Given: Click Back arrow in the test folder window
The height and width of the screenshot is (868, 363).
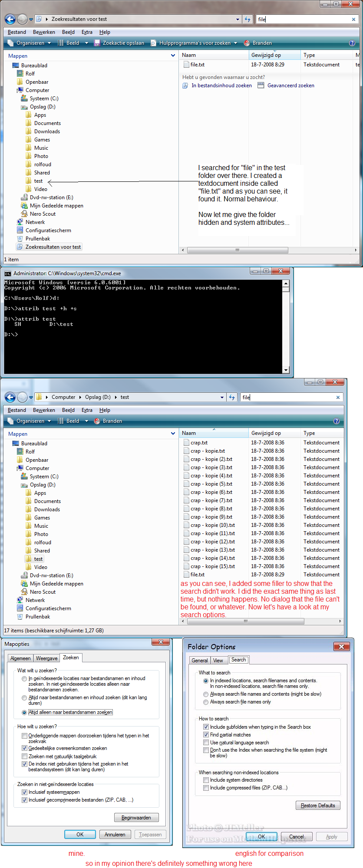Looking at the screenshot, I should coord(10,397).
